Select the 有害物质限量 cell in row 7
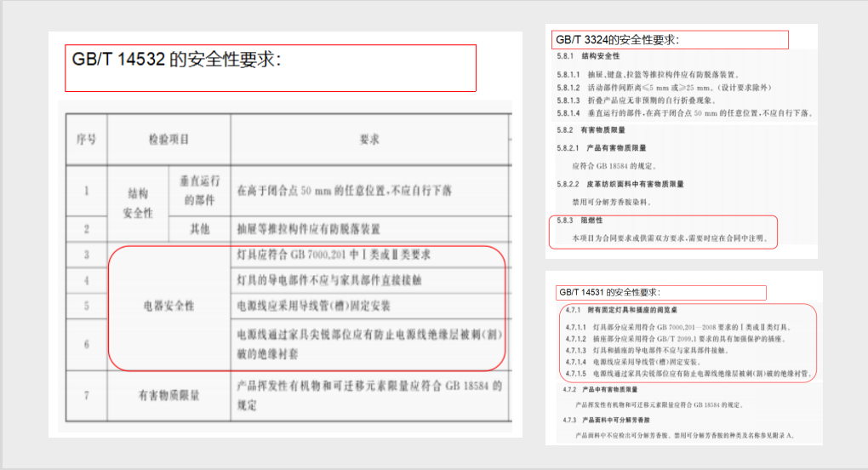Screen dimensions: 868x470 click(168, 395)
